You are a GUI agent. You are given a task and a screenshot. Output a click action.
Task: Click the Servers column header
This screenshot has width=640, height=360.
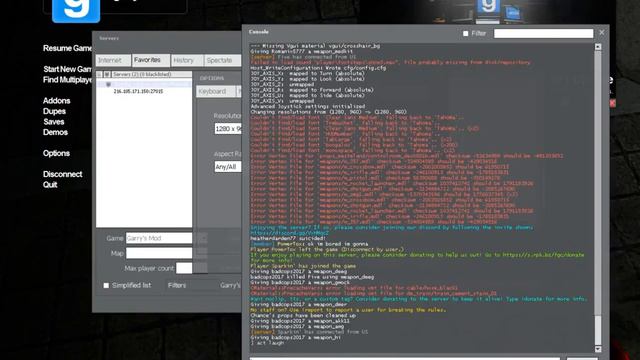pyautogui.click(x=151, y=74)
